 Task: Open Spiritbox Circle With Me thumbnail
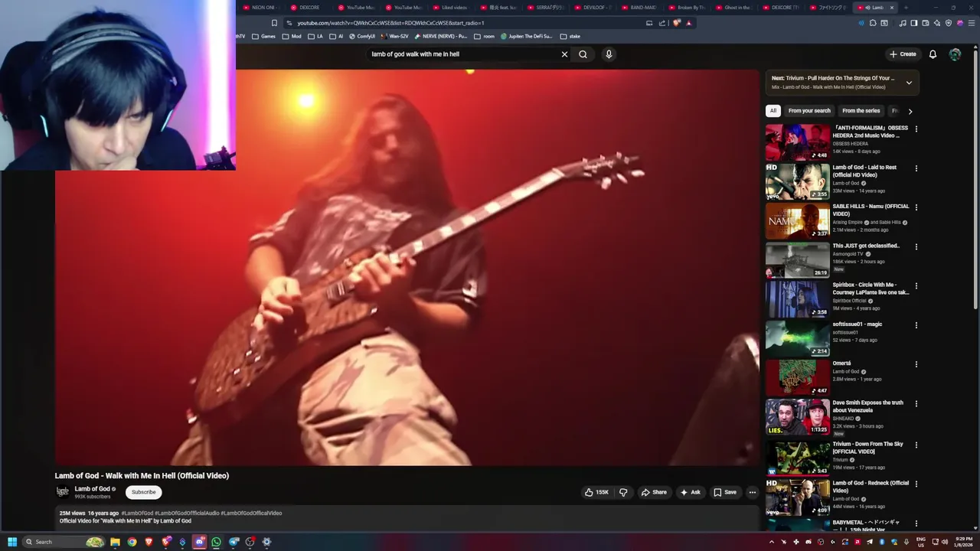click(x=797, y=299)
